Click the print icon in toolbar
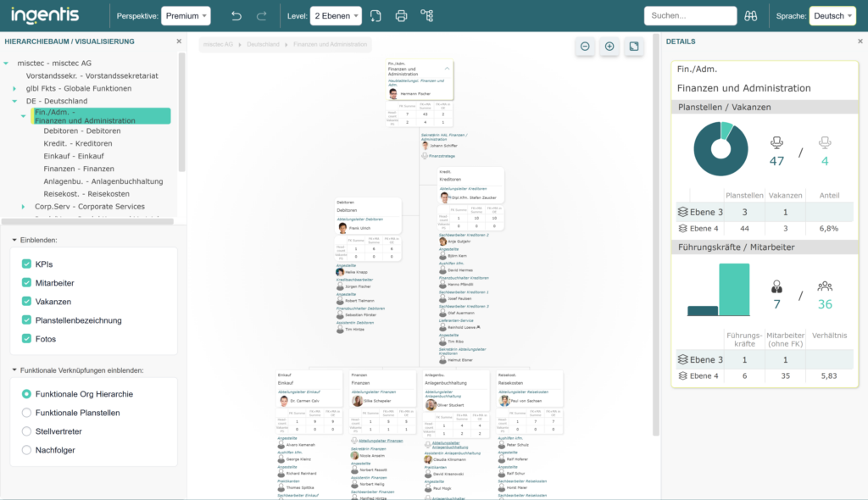Screen dimensions: 868x500 tap(401, 16)
